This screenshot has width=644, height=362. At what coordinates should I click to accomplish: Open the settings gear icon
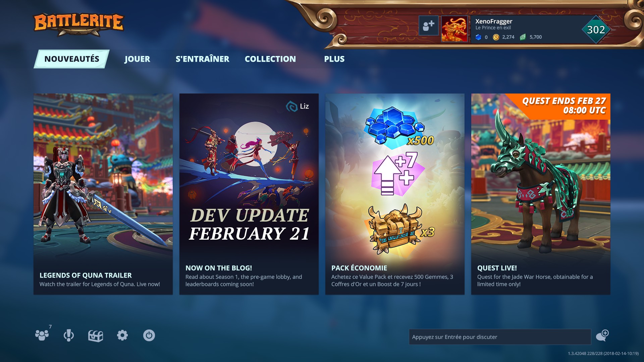point(122,335)
